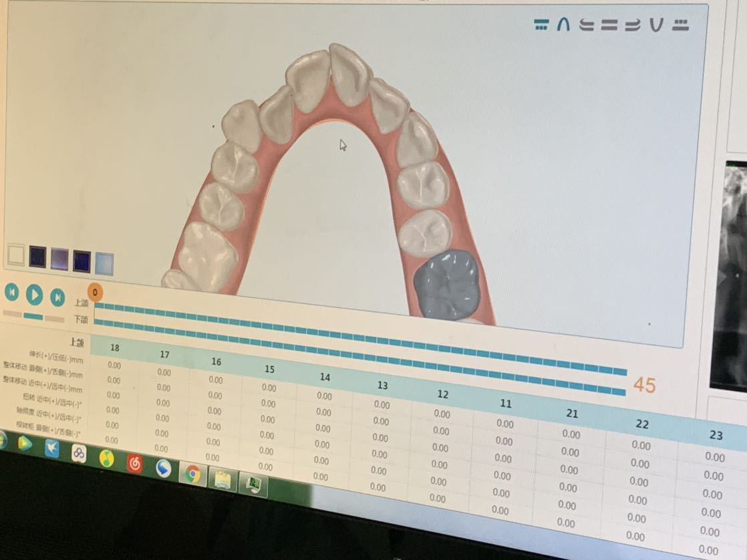
Task: Choose the light blue background swatch
Action: point(104,264)
